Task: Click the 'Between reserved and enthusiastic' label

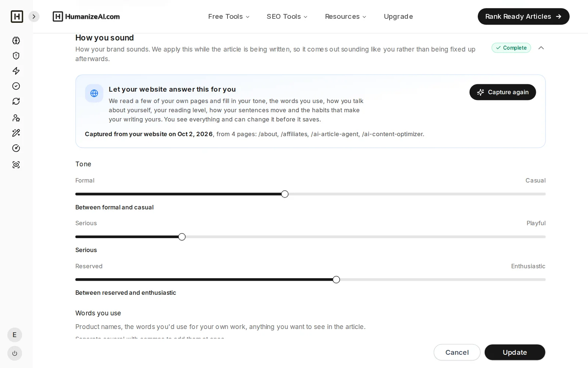Action: pyautogui.click(x=126, y=293)
